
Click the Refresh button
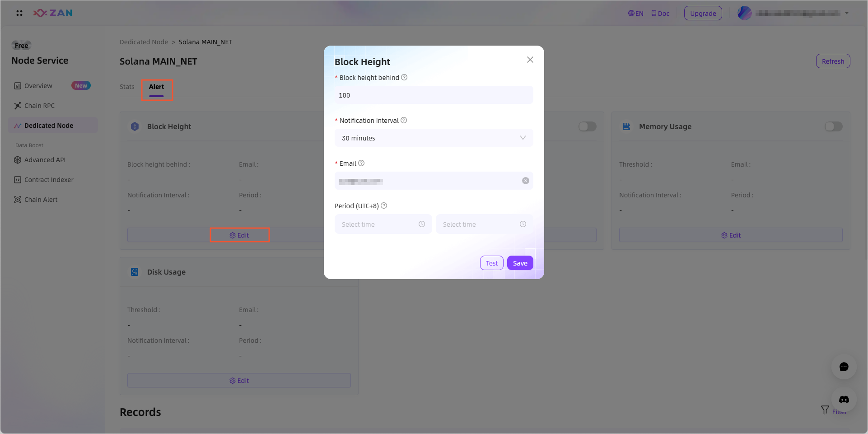tap(833, 61)
